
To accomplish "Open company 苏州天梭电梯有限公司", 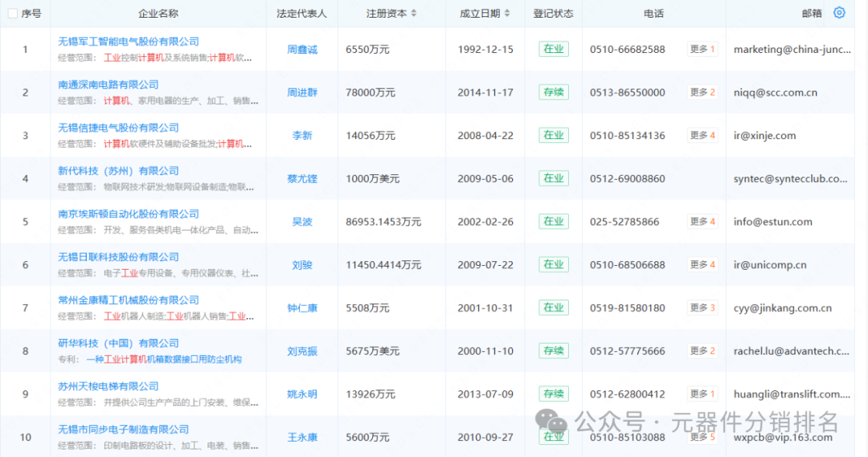I will tap(108, 387).
